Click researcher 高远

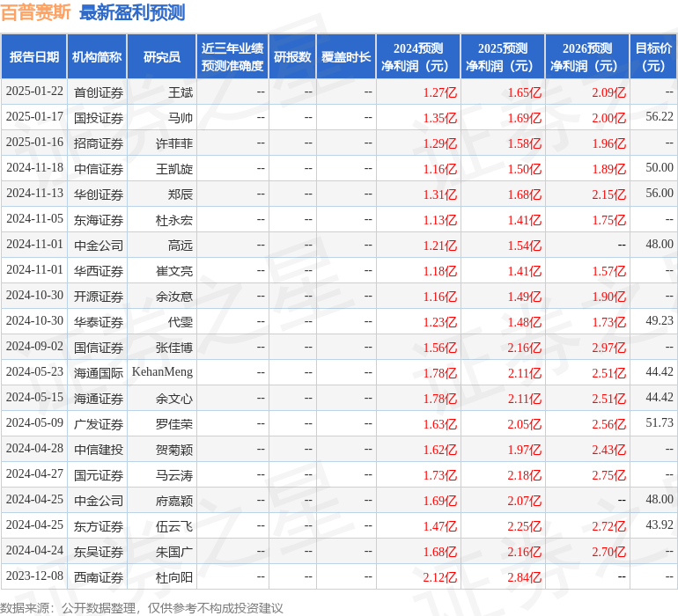click(181, 246)
